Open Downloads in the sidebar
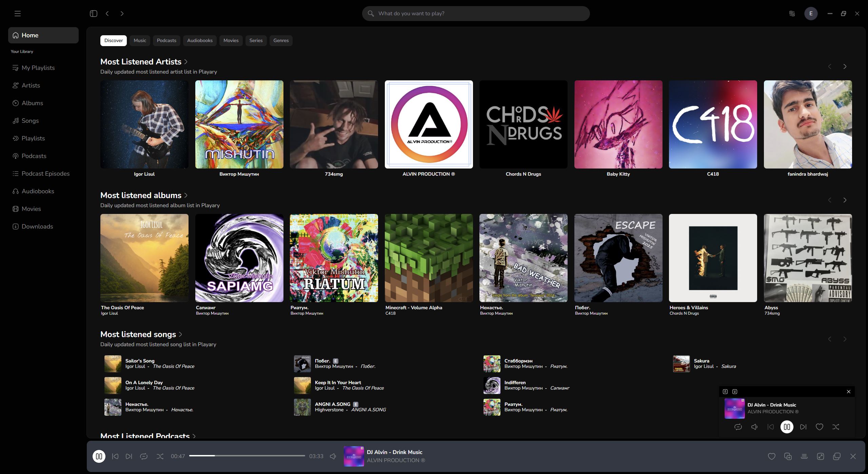Screen dimensions: 868x474 point(43,226)
